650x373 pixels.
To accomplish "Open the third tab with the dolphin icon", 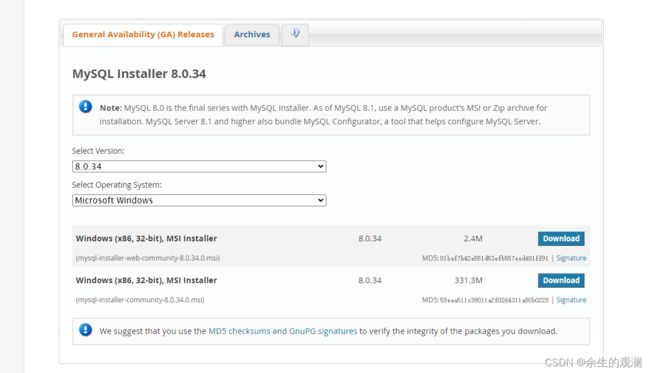I will pos(295,35).
